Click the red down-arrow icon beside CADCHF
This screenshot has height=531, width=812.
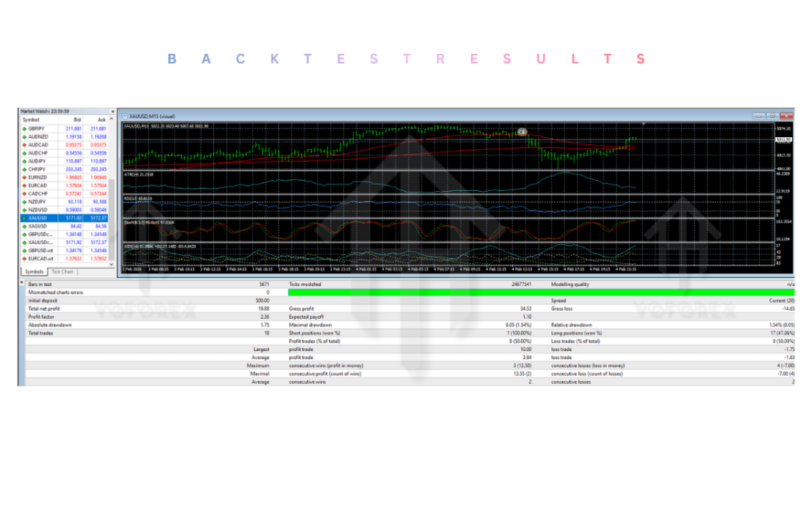click(x=25, y=192)
